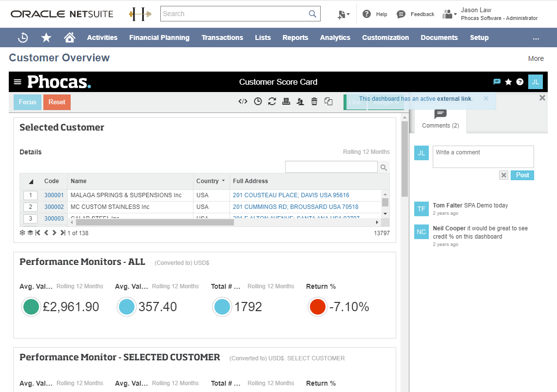Click the print icon in dashboard toolbar
The image size is (557, 392).
[286, 102]
